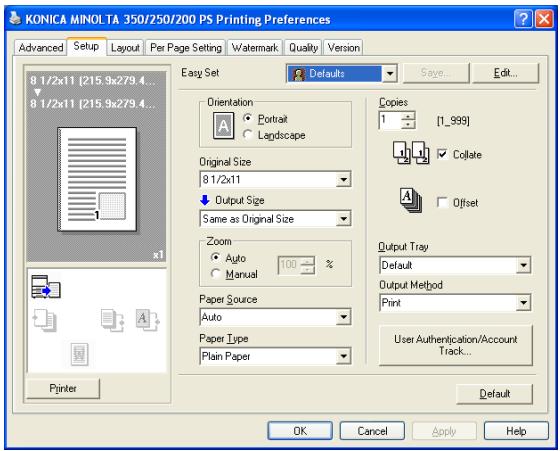Click the greyed add-page icon with plus
560x451 pixels.
coord(45,320)
